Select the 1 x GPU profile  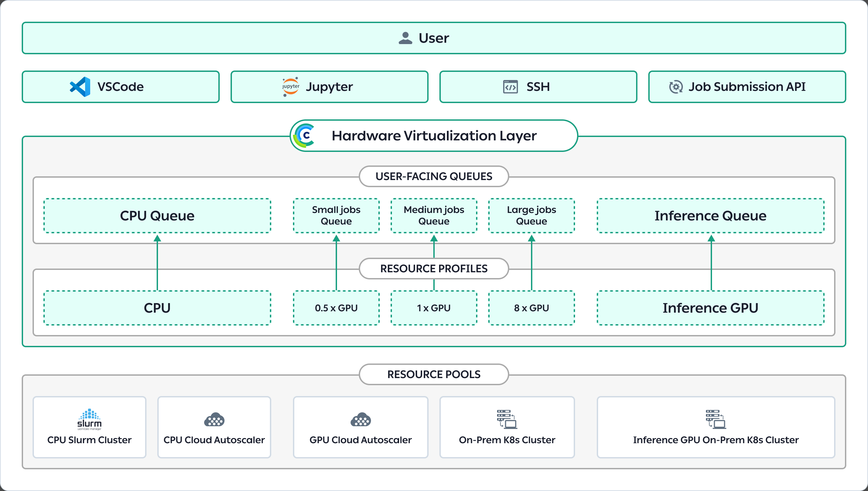click(x=434, y=308)
